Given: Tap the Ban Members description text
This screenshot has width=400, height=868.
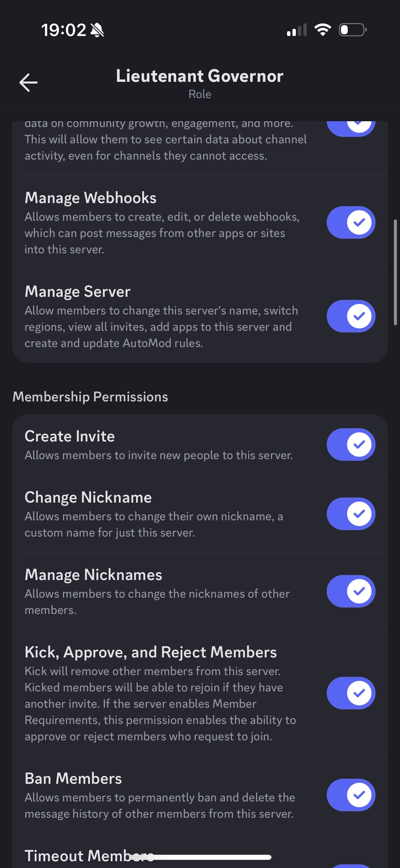Looking at the screenshot, I should tap(159, 806).
